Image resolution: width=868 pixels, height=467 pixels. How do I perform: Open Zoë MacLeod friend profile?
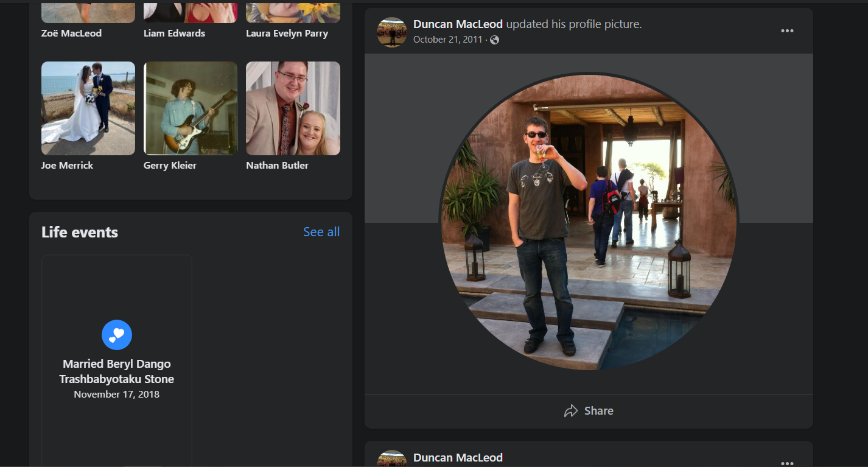(71, 33)
